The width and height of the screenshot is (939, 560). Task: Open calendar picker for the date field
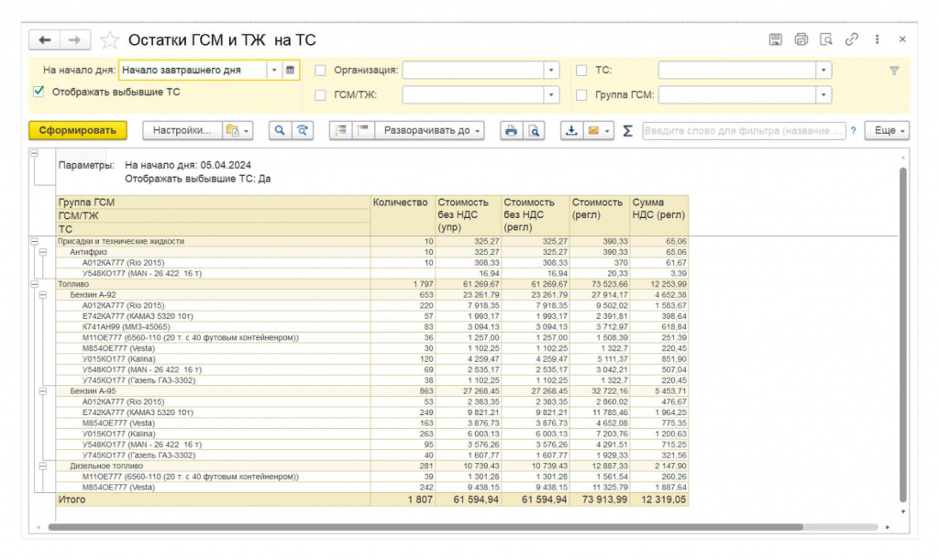tap(290, 70)
